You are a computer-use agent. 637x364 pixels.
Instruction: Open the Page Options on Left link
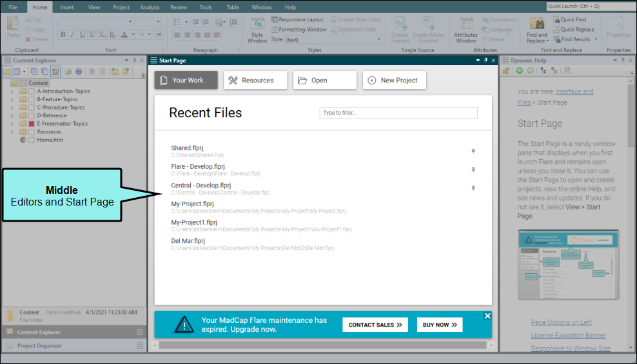(x=561, y=322)
